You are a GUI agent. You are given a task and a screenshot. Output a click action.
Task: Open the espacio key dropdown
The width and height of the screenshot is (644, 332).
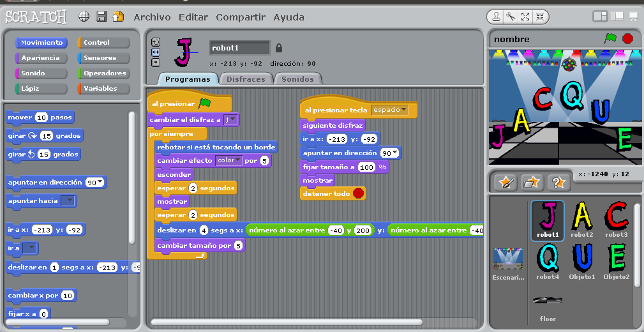[389, 110]
